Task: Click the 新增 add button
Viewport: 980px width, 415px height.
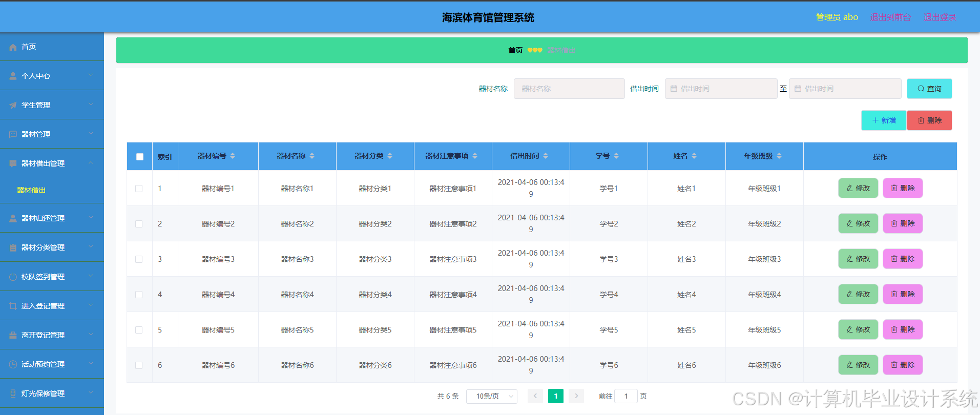Action: (884, 120)
